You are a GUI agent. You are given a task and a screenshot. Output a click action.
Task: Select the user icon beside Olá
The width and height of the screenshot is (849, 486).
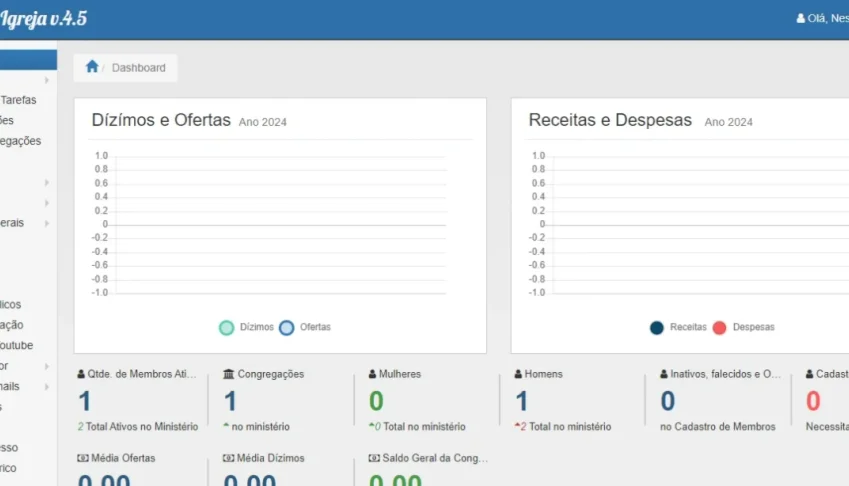click(x=801, y=18)
